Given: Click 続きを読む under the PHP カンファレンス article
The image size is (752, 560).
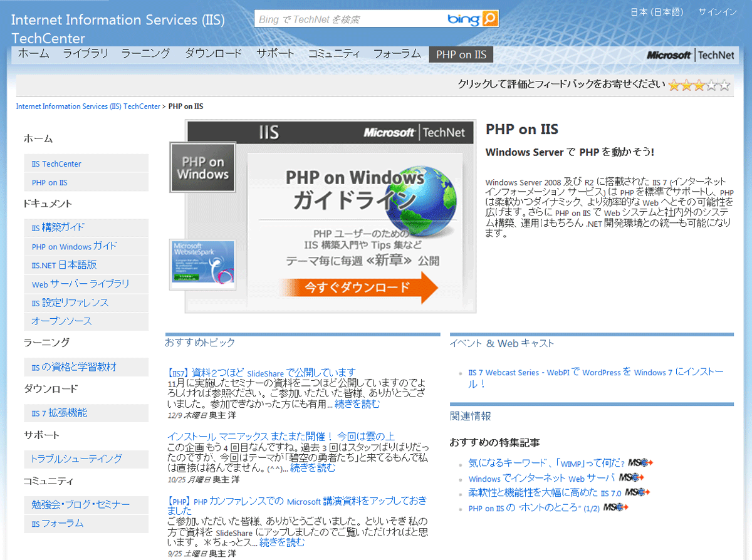Looking at the screenshot, I should point(282,542).
